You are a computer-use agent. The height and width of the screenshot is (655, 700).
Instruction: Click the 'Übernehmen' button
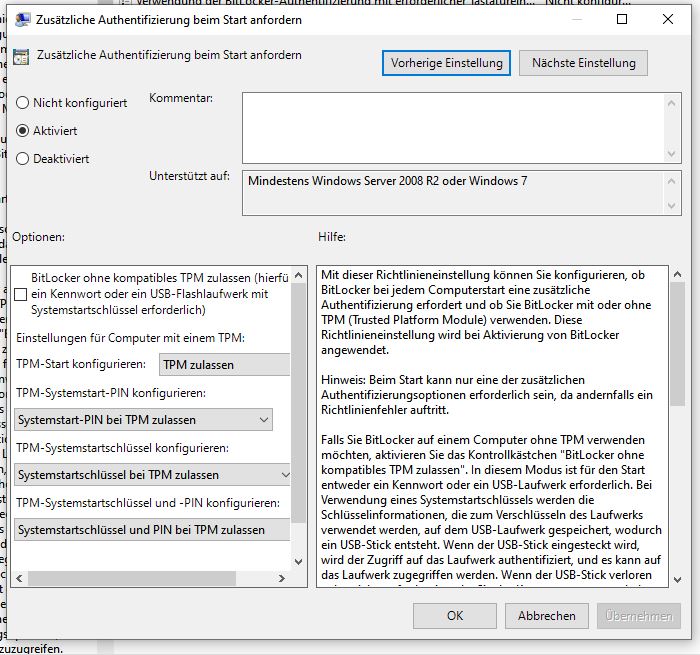tap(639, 616)
